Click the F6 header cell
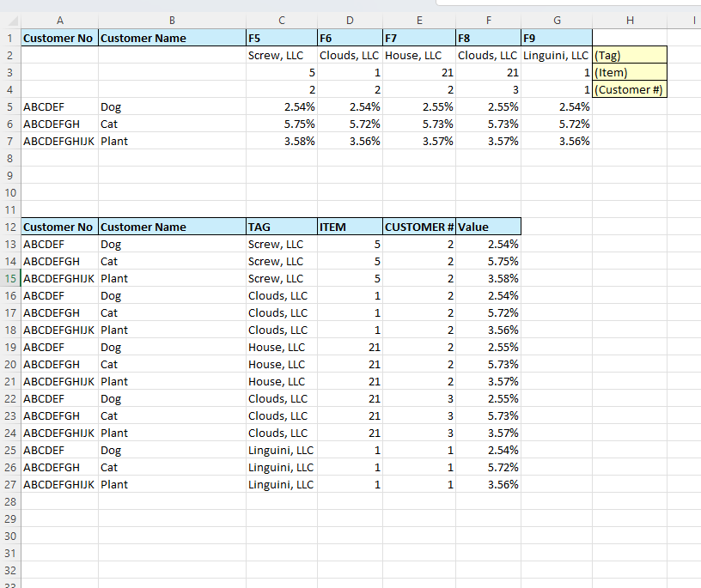 click(350, 38)
